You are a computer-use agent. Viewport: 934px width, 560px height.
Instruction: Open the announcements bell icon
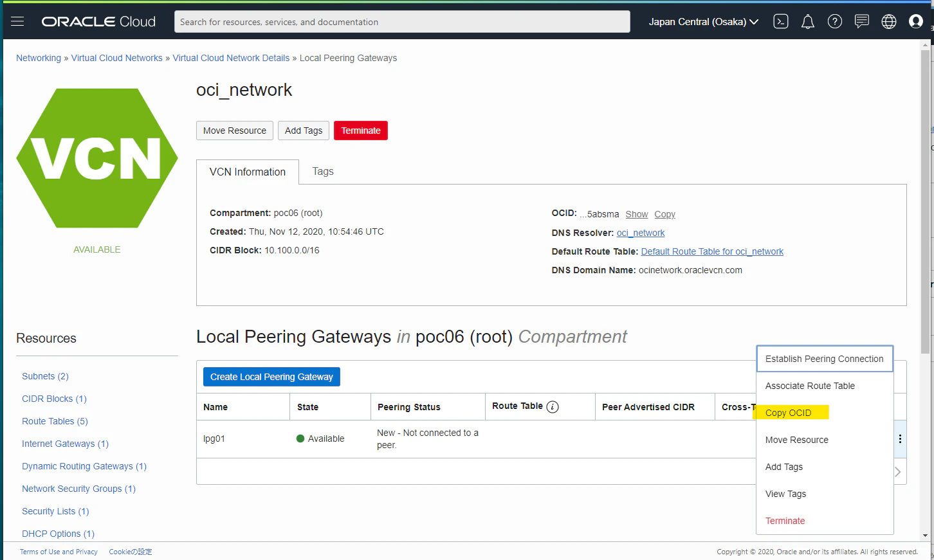[x=808, y=22]
